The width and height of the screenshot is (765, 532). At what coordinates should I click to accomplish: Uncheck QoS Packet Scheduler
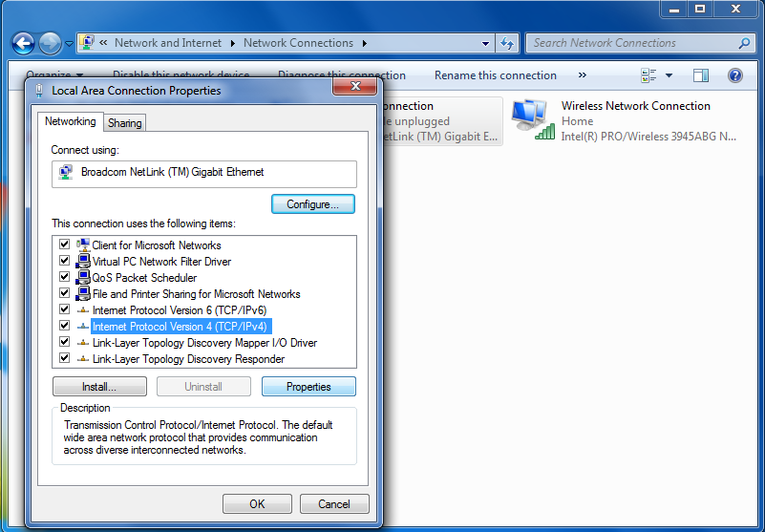[64, 276]
